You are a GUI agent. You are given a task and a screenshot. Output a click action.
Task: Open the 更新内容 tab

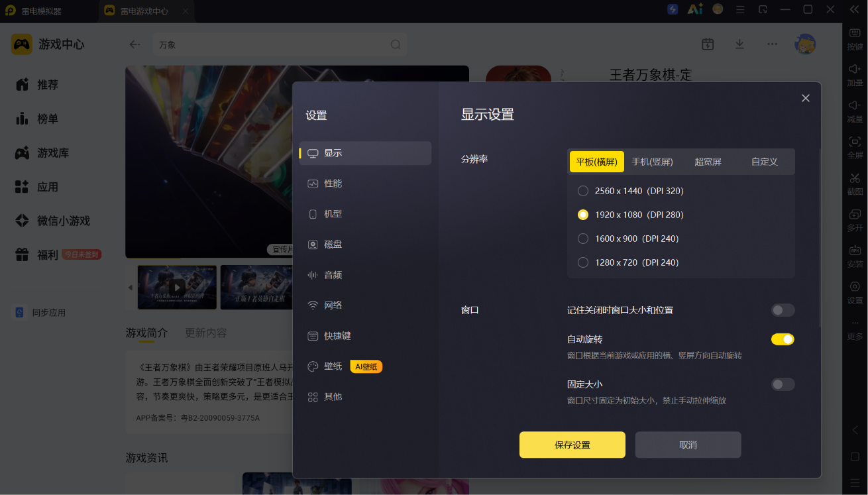tap(205, 333)
